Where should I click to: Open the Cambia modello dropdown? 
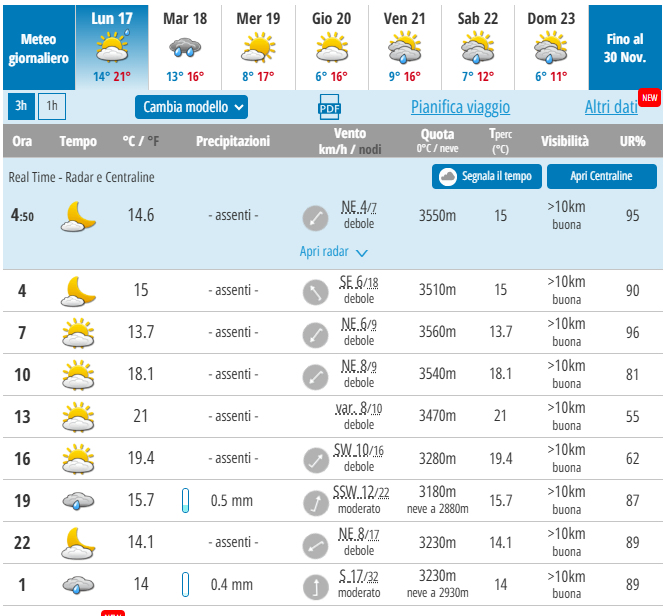point(191,107)
